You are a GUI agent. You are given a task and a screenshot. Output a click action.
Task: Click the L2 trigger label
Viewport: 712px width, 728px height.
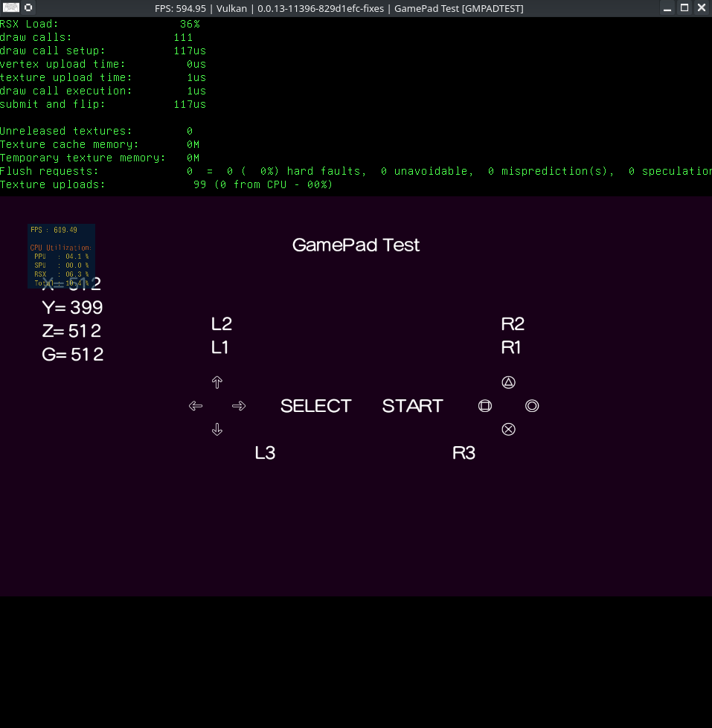click(x=222, y=323)
